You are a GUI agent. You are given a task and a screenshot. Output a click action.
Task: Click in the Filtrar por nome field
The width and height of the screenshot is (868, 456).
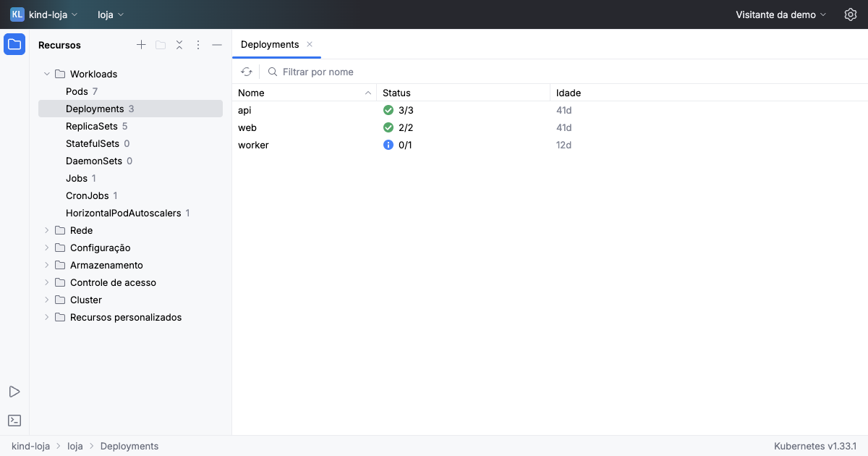pos(564,72)
